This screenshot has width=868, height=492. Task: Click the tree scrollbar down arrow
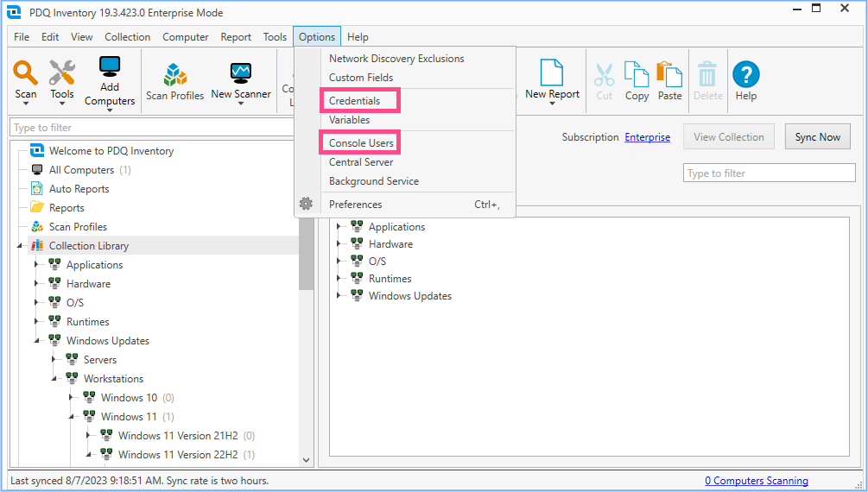pos(306,460)
